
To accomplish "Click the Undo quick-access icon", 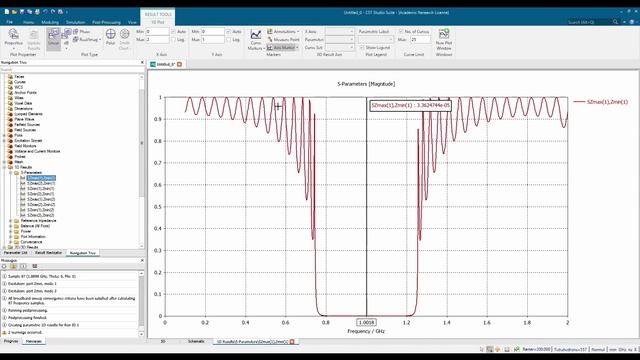I will [x=45, y=12].
